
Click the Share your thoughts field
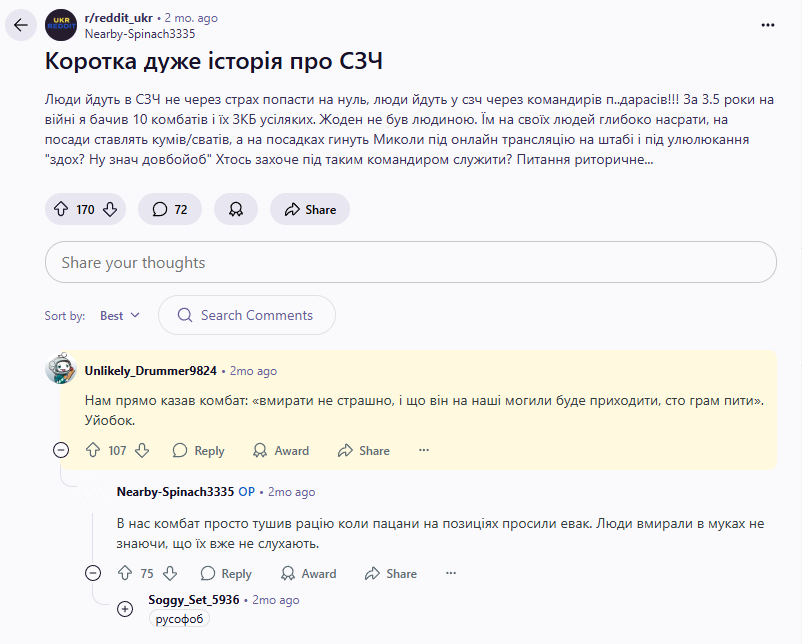click(410, 262)
